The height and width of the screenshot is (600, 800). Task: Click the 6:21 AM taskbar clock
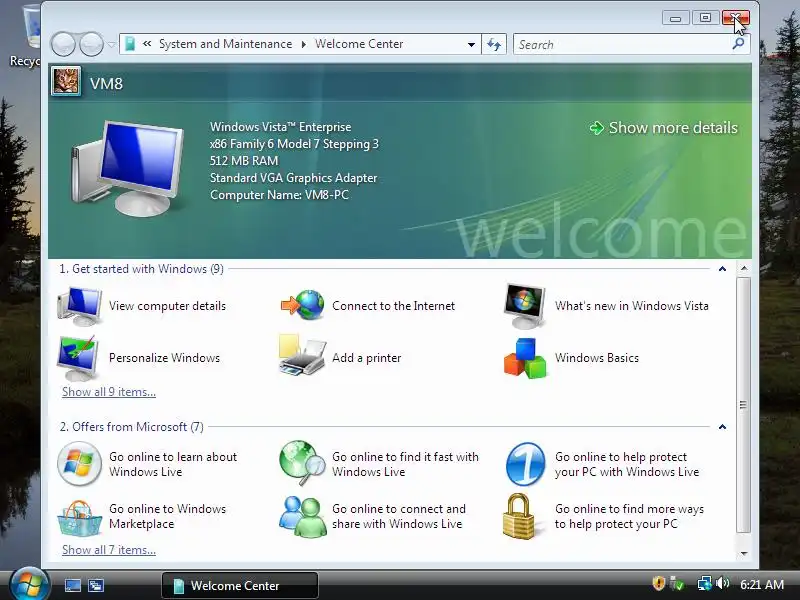pos(762,584)
